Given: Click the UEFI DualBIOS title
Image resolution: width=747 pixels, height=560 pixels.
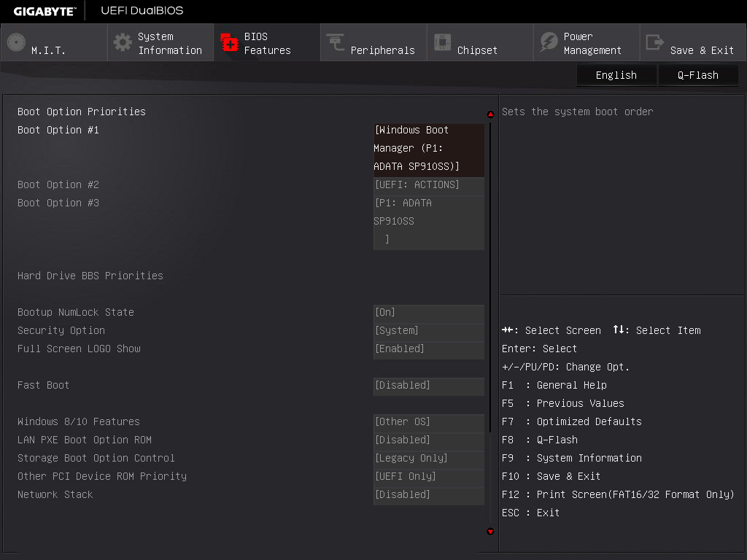Looking at the screenshot, I should (x=142, y=10).
